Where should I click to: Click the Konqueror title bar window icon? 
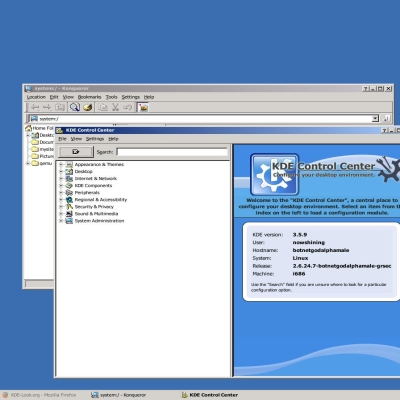coord(29,88)
